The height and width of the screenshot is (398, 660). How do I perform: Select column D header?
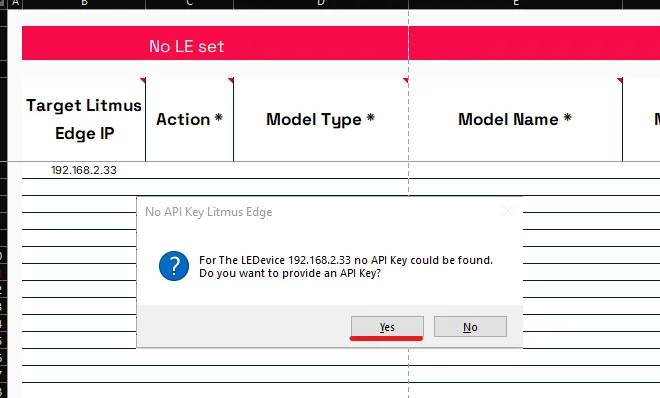coord(321,3)
